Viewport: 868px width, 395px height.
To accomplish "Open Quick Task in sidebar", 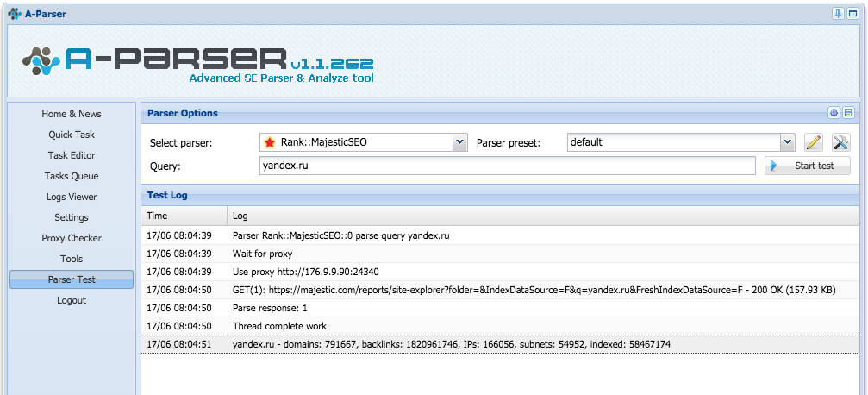I will click(72, 135).
